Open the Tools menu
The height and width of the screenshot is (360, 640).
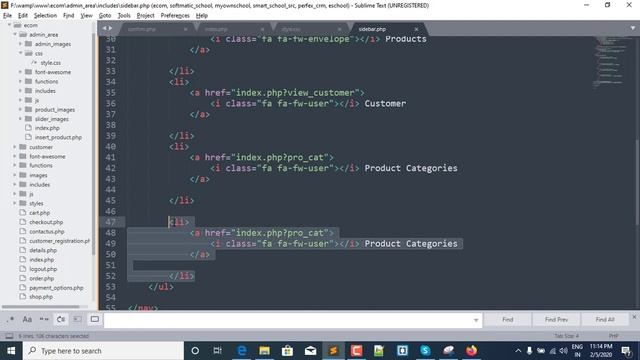tap(124, 16)
